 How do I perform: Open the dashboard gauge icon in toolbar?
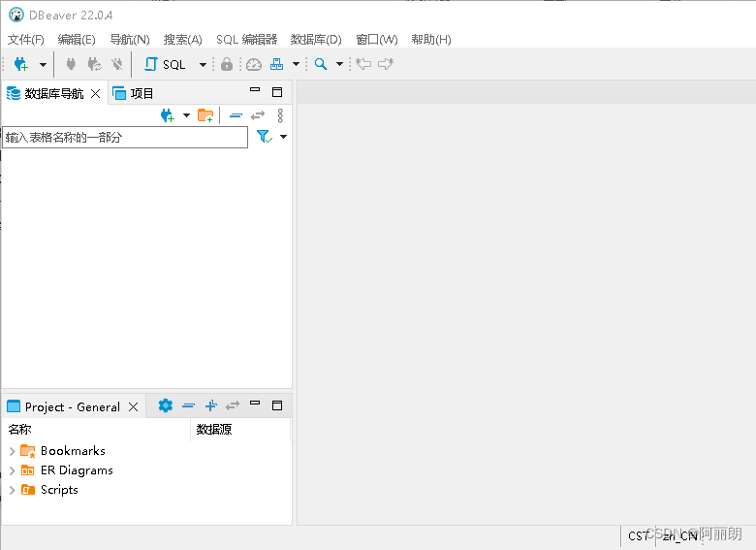254,64
